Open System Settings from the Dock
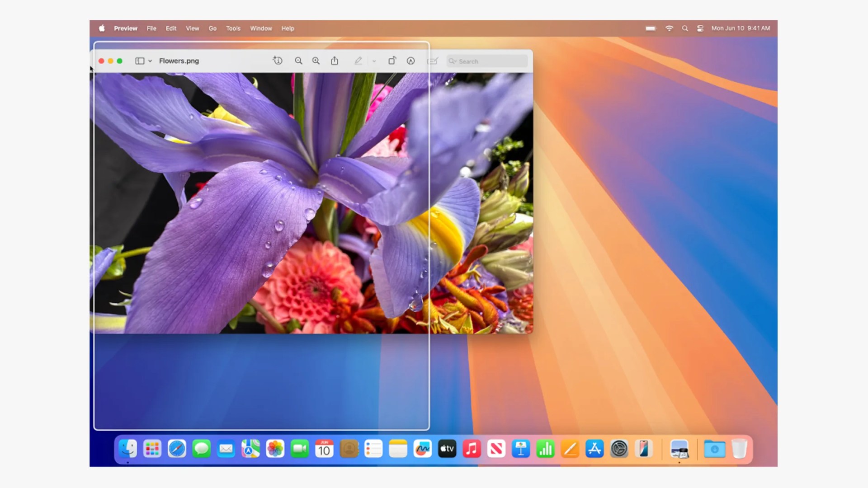 tap(619, 449)
